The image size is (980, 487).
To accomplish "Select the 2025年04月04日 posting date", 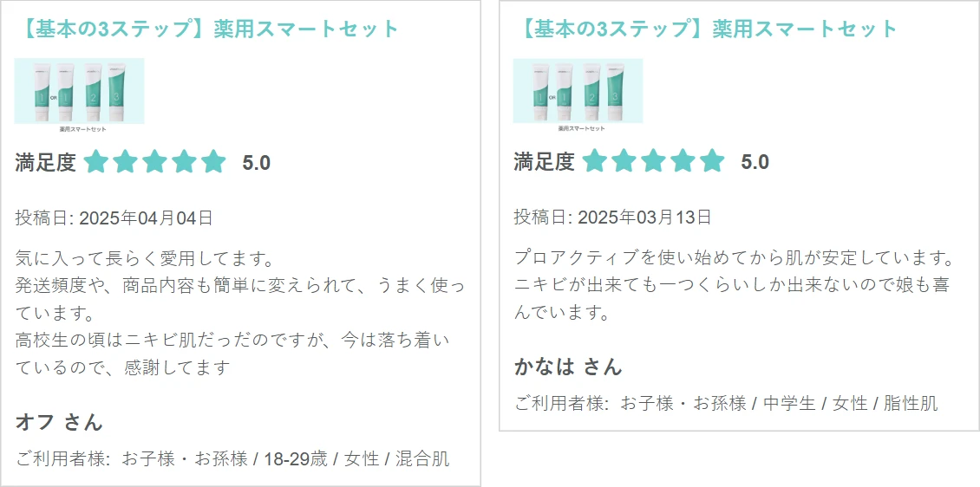I will 147,218.
